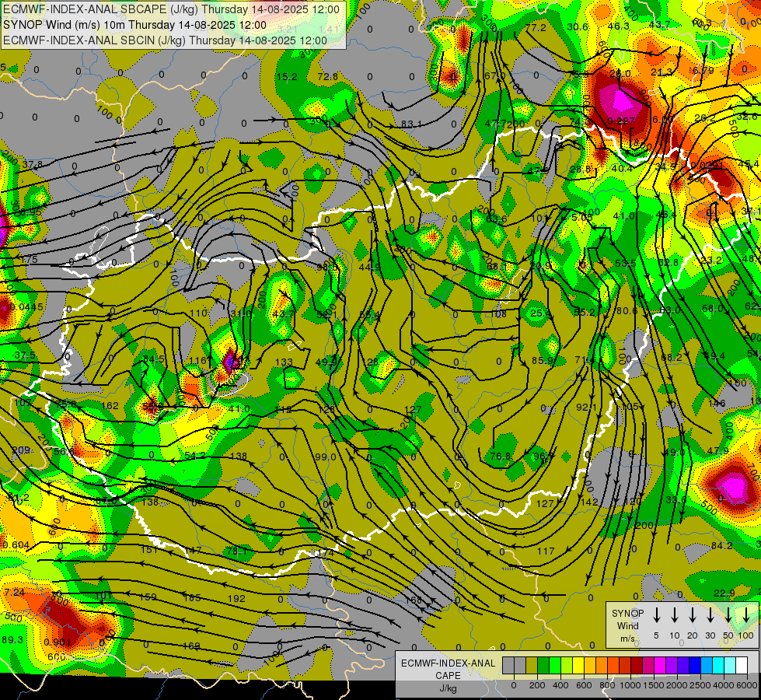761x700 pixels.
Task: Click the 'SYNOP Wind m/s' legend label
Action: click(627, 625)
